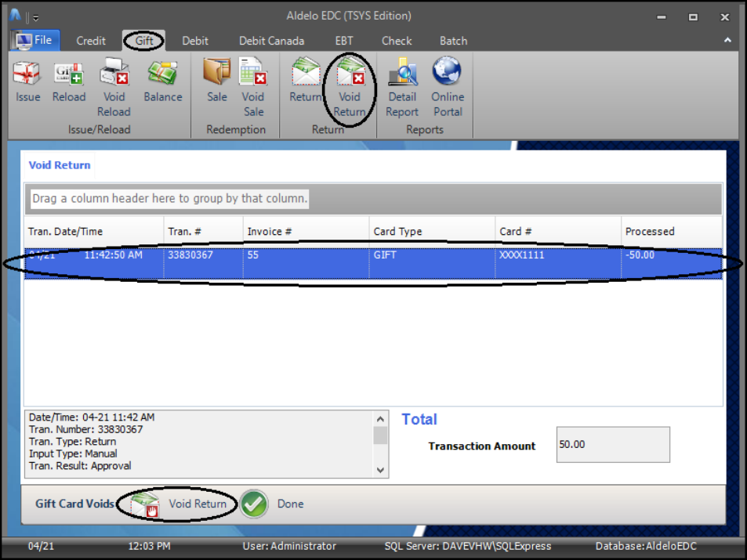
Task: Click the Processed column header
Action: point(672,231)
